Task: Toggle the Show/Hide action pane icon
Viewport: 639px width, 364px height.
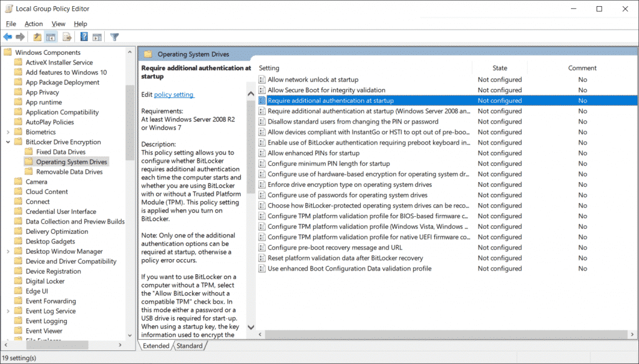Action: pos(97,37)
